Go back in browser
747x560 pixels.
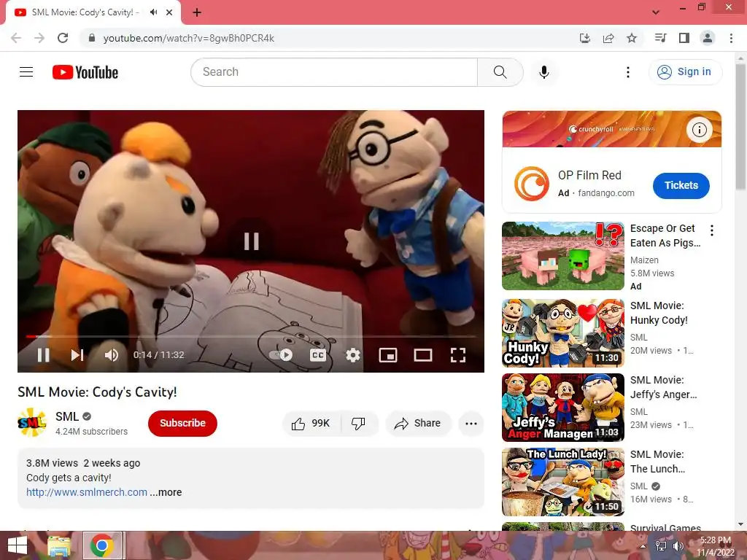tap(16, 38)
